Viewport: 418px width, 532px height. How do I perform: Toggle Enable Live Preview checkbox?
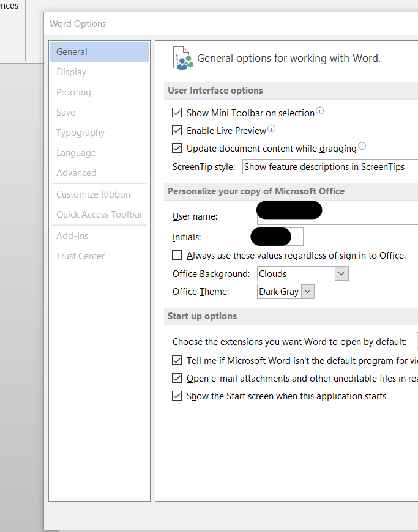[x=177, y=130]
